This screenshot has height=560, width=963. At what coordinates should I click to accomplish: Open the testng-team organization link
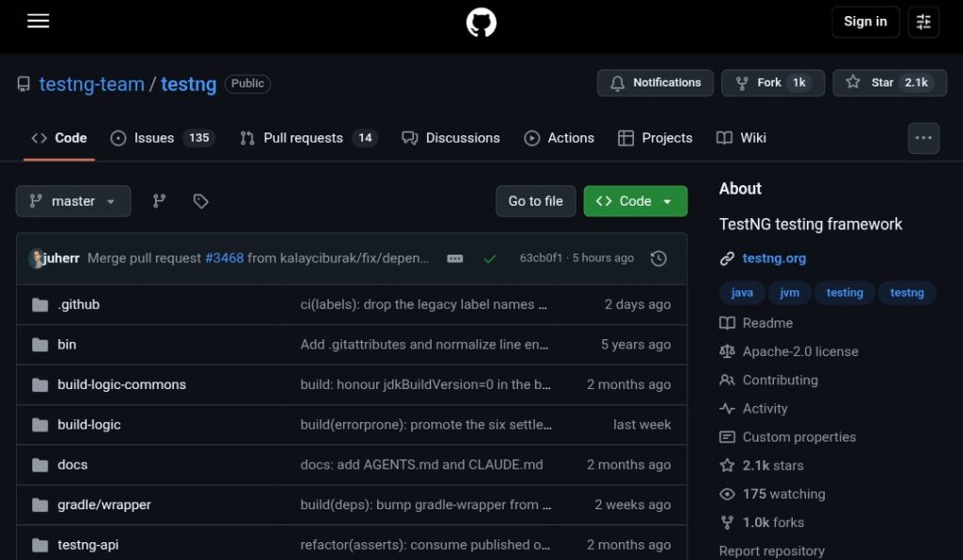click(x=91, y=84)
